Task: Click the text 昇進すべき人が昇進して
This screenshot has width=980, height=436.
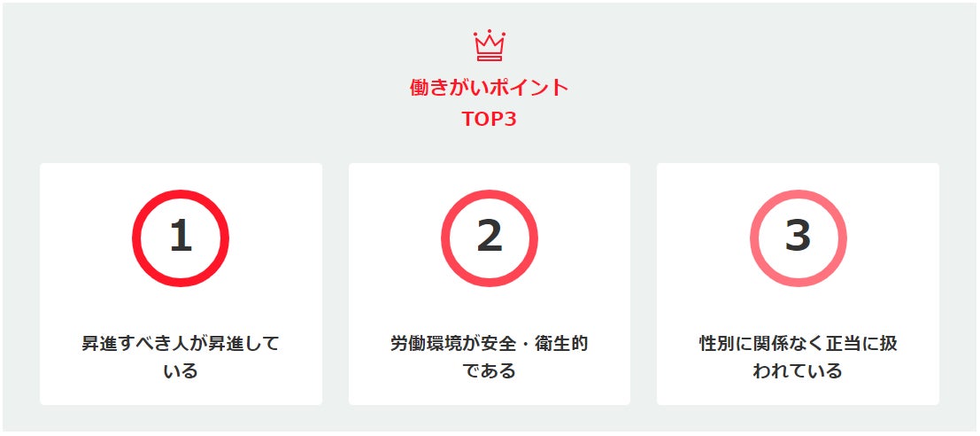Action: (181, 344)
